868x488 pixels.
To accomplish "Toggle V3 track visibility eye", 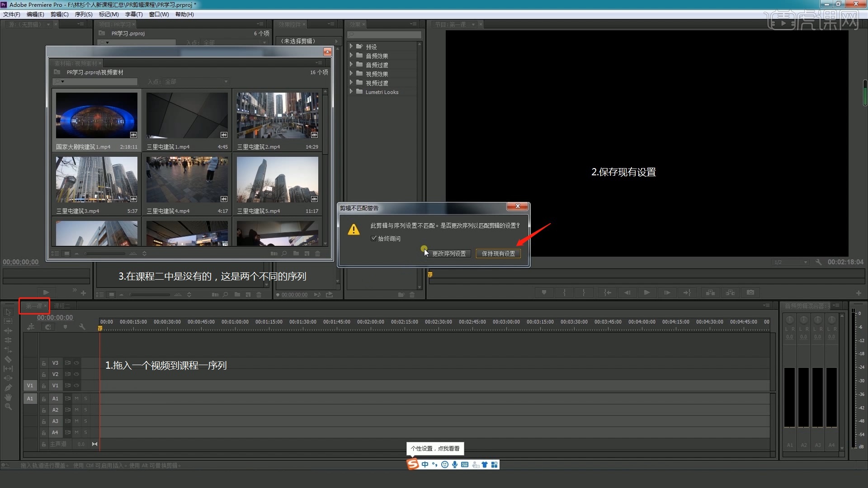I will pos(77,363).
